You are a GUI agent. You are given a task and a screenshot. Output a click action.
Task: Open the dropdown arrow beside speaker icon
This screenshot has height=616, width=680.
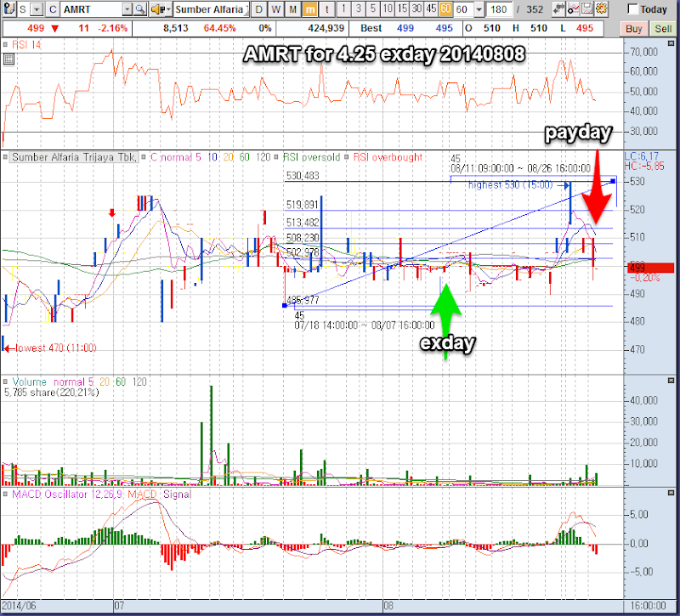[168, 9]
